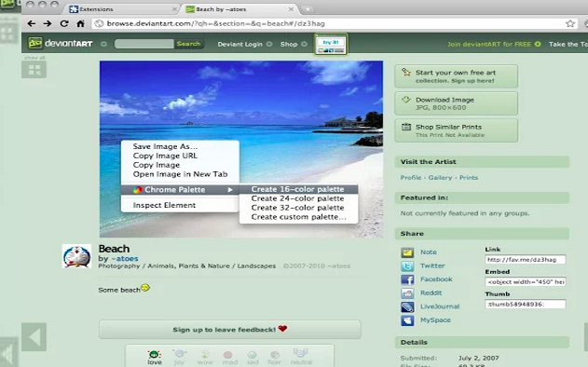
Task: Click the Facebook share icon
Action: click(407, 279)
